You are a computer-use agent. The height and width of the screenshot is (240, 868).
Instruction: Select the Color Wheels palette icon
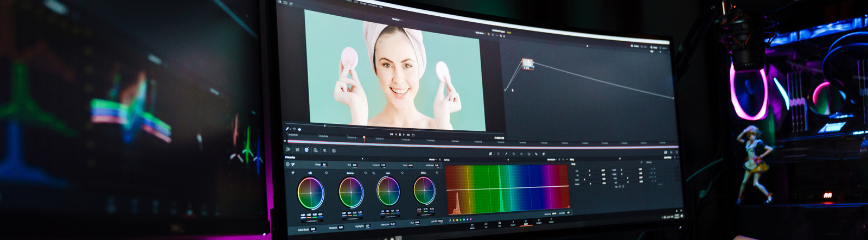pos(307,150)
